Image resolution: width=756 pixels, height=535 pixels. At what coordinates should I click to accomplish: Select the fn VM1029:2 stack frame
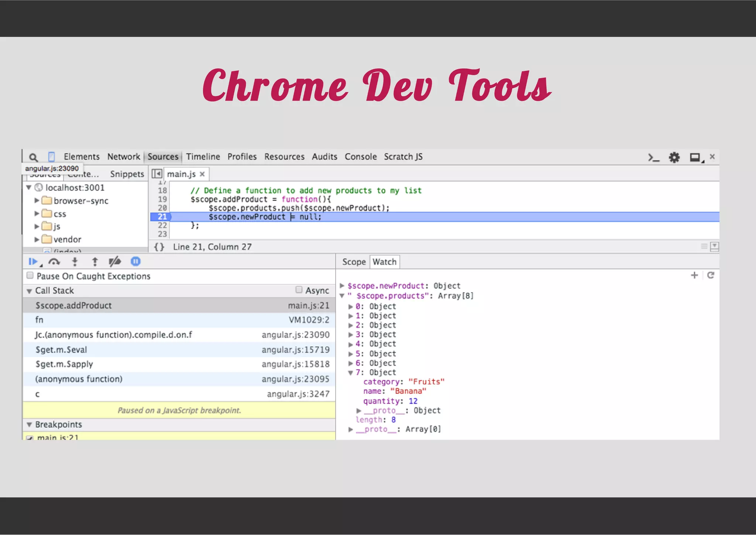click(x=179, y=320)
